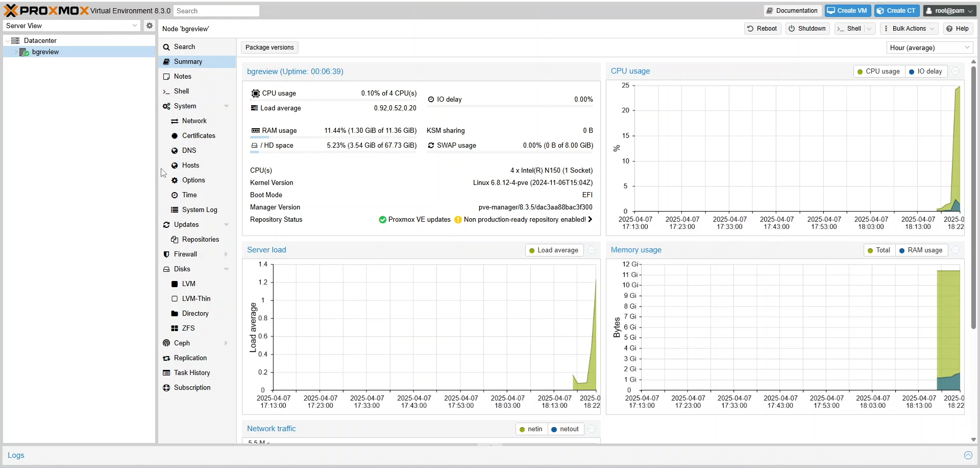Click the Create CT button
Screen dimensions: 980x468
pos(897,11)
